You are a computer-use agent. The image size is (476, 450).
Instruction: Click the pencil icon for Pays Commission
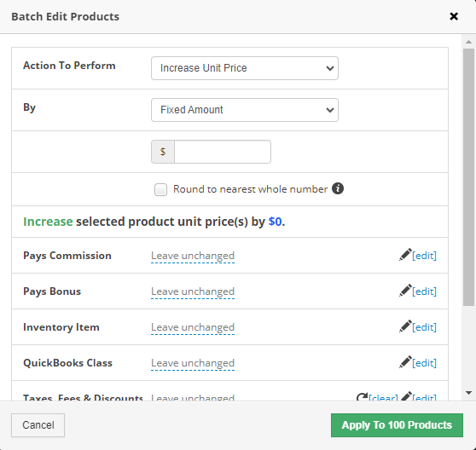click(x=405, y=255)
